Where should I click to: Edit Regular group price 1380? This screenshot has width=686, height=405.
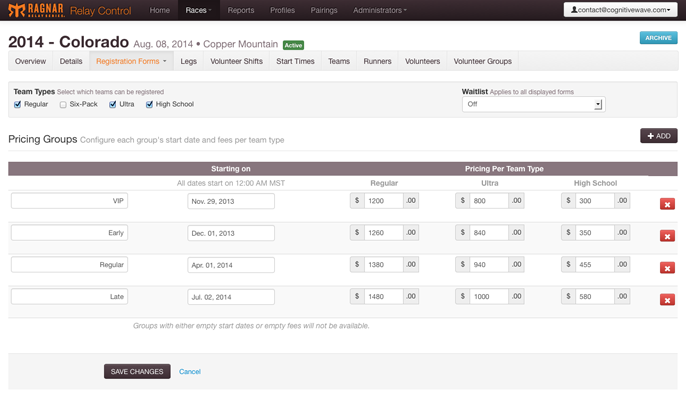click(x=383, y=265)
